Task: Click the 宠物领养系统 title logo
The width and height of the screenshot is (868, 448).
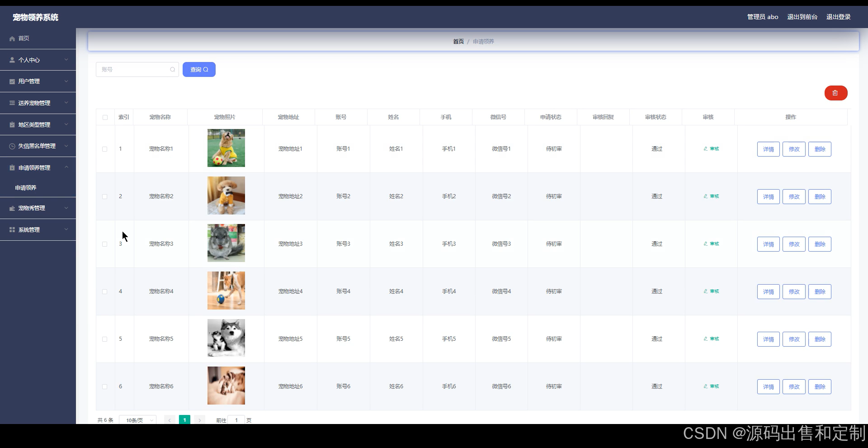Action: coord(35,17)
